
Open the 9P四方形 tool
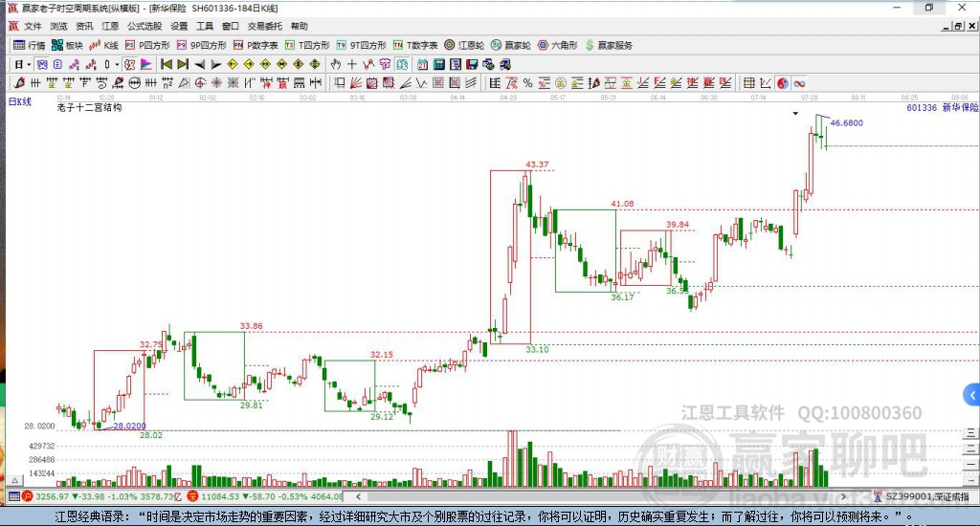point(201,45)
